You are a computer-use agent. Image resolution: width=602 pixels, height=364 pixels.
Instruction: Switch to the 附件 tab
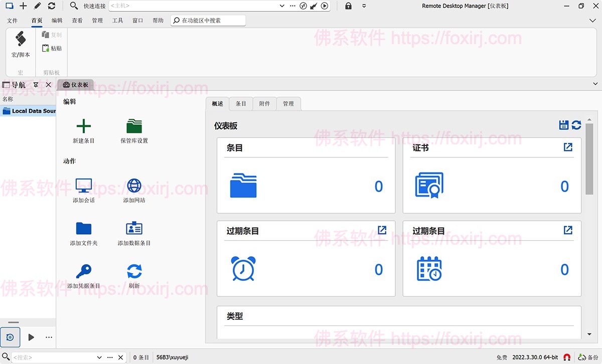coord(264,104)
